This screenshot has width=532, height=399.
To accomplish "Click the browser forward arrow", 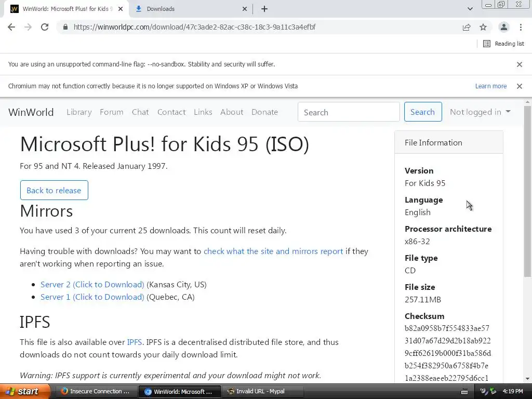I will 28,27.
